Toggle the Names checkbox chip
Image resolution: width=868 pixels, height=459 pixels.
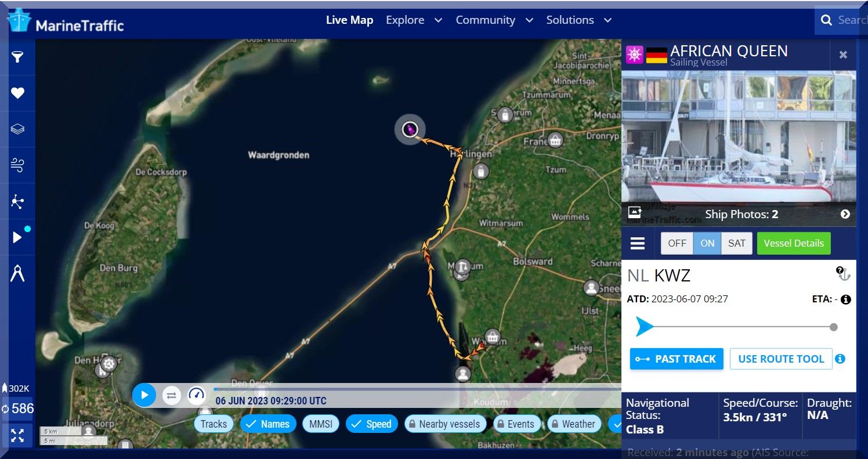click(x=268, y=424)
